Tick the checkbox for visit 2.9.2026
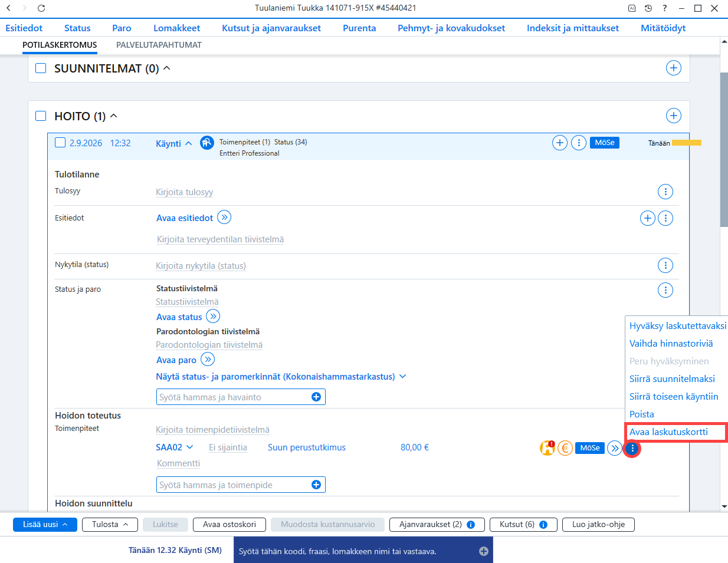This screenshot has width=728, height=563. click(x=60, y=143)
